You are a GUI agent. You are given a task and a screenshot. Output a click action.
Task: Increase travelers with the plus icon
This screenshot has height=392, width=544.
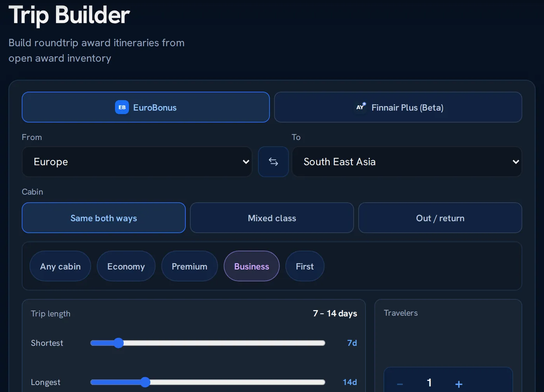point(459,384)
